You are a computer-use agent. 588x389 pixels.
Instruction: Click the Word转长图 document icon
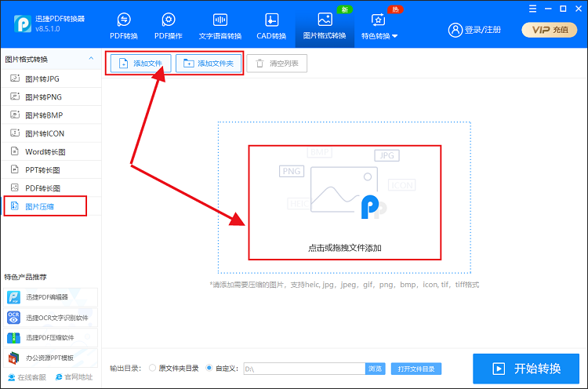[15, 151]
